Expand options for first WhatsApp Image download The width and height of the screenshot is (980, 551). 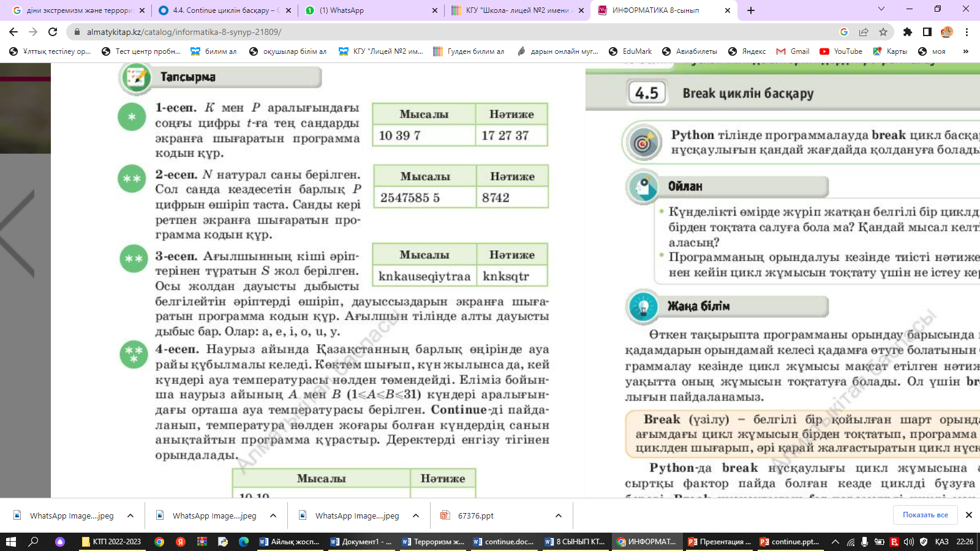[x=130, y=515]
